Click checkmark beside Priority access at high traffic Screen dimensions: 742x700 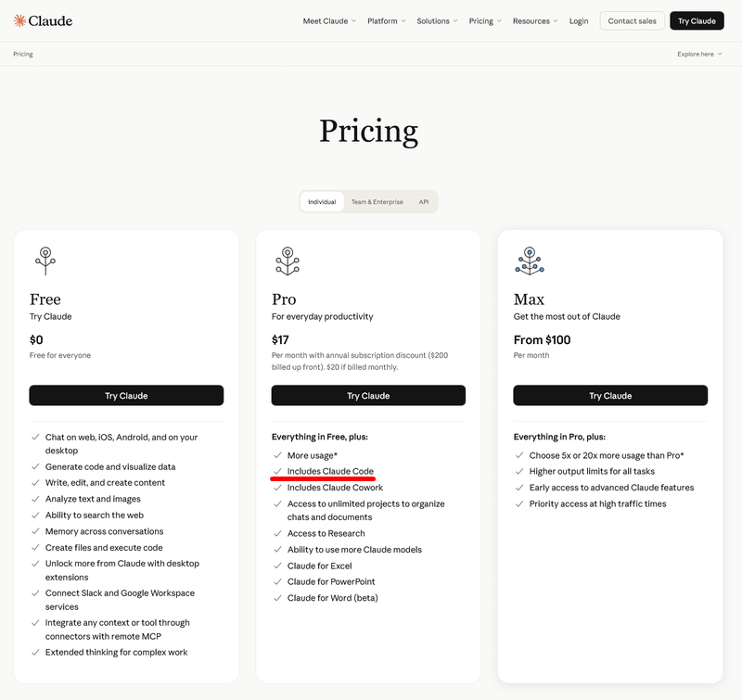tap(519, 503)
